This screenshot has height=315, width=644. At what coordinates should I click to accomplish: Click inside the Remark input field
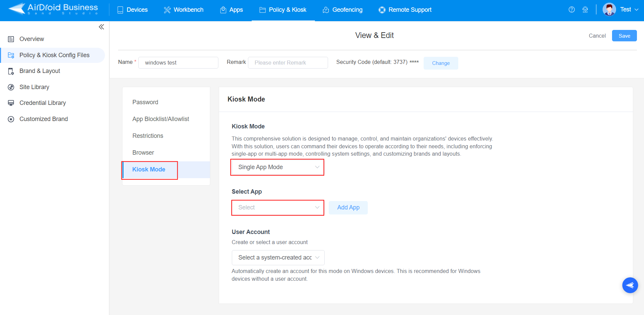288,63
